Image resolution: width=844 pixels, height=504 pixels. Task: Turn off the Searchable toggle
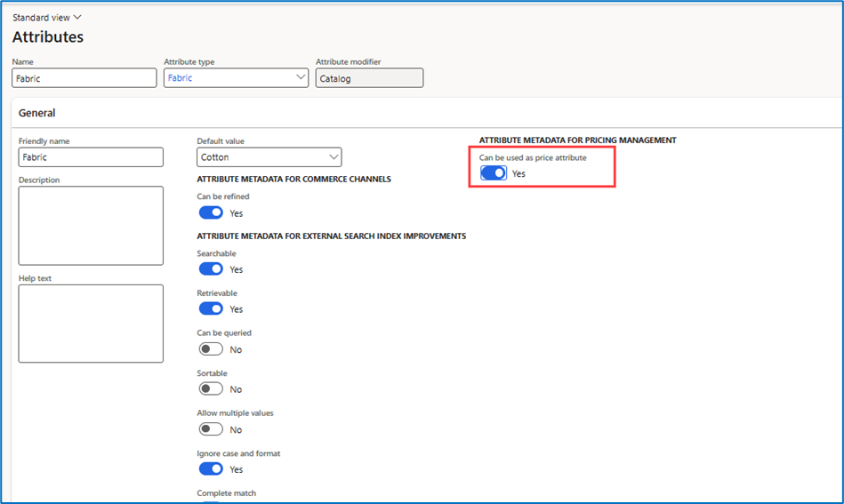[211, 268]
